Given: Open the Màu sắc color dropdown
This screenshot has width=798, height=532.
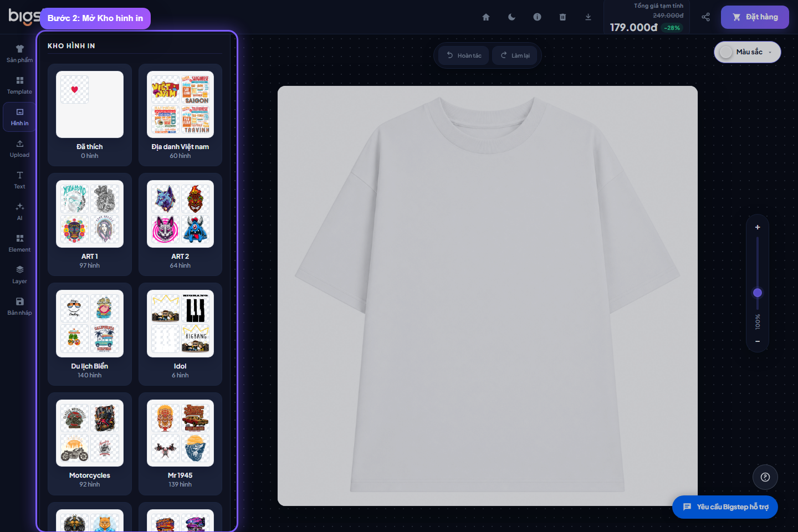Looking at the screenshot, I should coord(747,52).
